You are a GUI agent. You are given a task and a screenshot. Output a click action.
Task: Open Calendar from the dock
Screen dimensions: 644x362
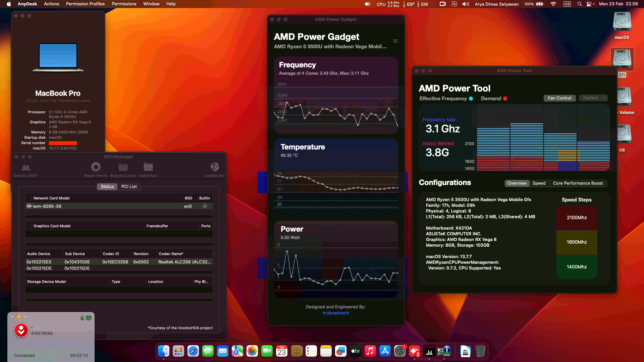(282, 351)
